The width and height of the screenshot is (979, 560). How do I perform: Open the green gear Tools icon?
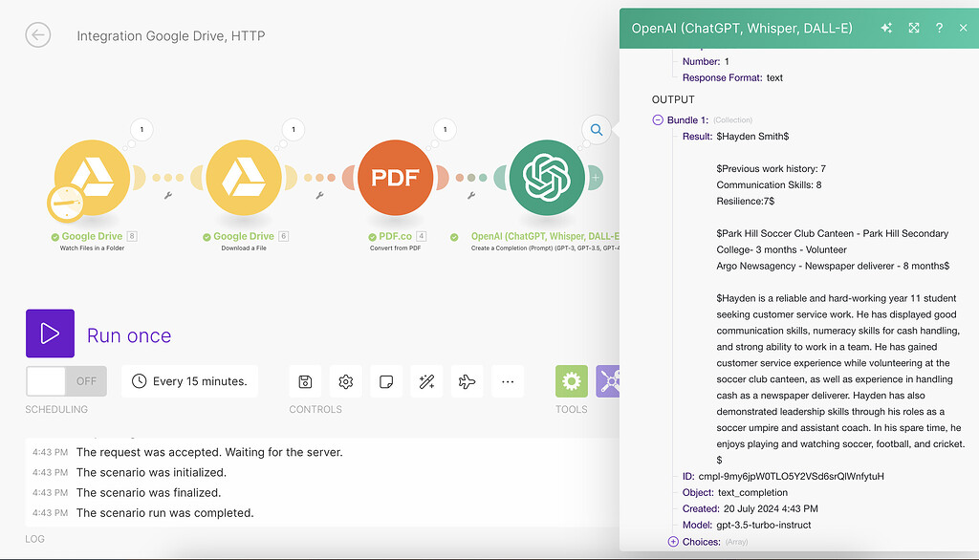[x=571, y=380]
